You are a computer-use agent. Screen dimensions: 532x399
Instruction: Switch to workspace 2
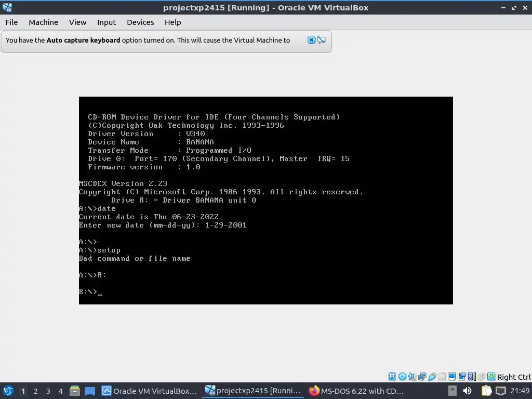(36, 391)
